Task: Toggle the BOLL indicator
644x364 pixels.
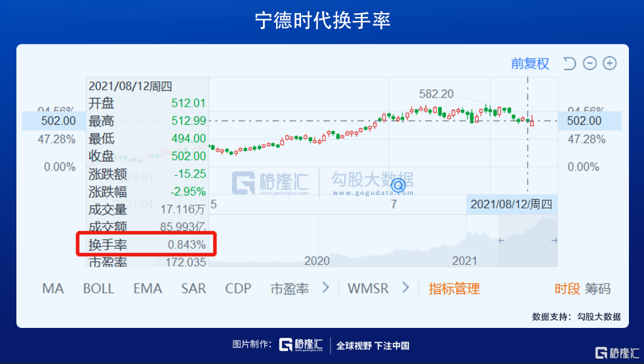Action: coord(98,289)
